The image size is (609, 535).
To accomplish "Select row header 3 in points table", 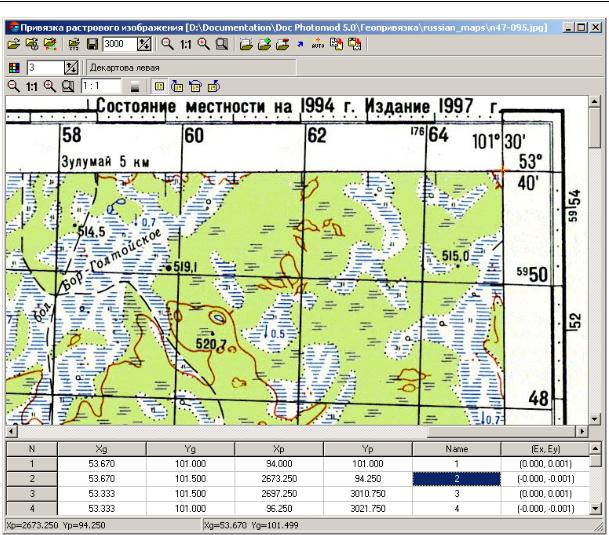I will 32,493.
